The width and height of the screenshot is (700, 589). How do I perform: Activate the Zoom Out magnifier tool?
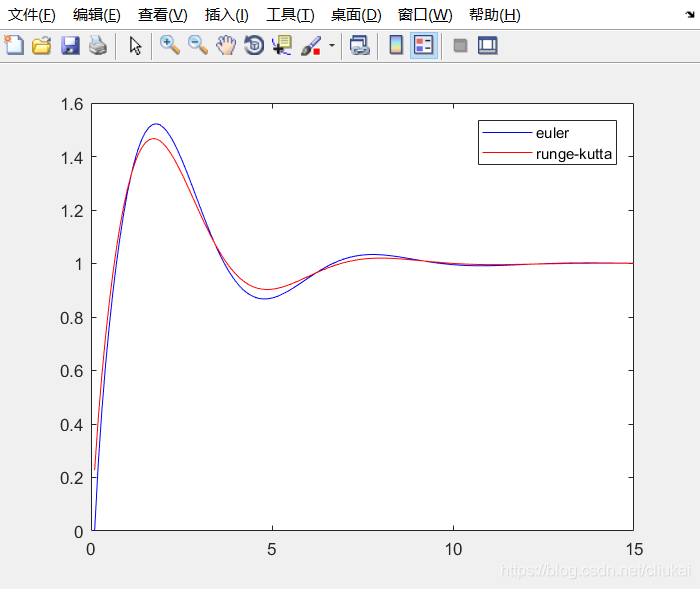tap(198, 46)
